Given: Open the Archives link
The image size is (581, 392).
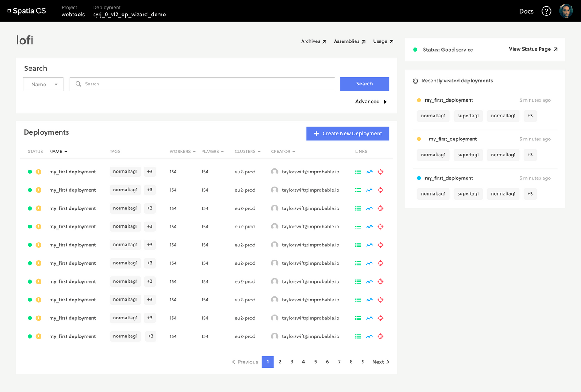Looking at the screenshot, I should click(x=314, y=41).
